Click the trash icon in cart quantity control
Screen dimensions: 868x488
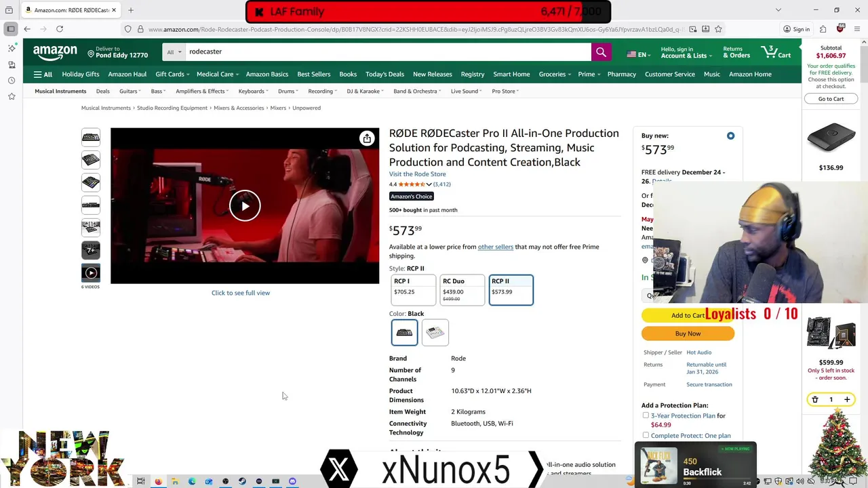click(x=815, y=400)
